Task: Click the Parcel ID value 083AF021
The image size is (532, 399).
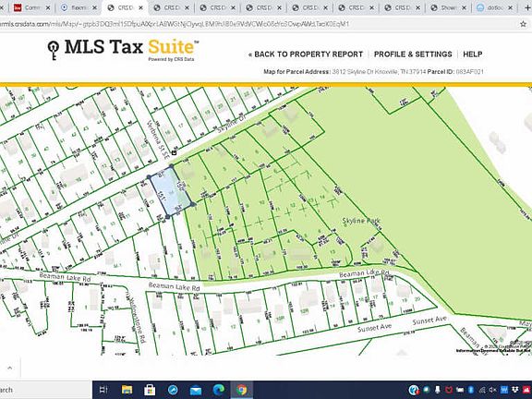Action: click(x=469, y=72)
